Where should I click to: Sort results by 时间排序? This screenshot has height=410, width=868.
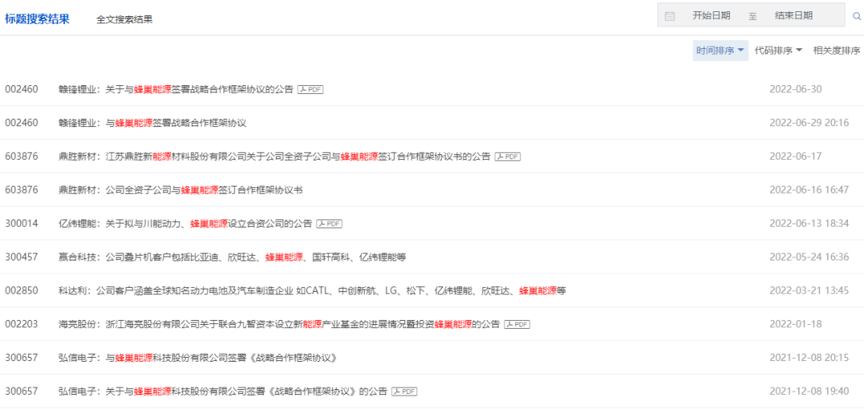720,51
